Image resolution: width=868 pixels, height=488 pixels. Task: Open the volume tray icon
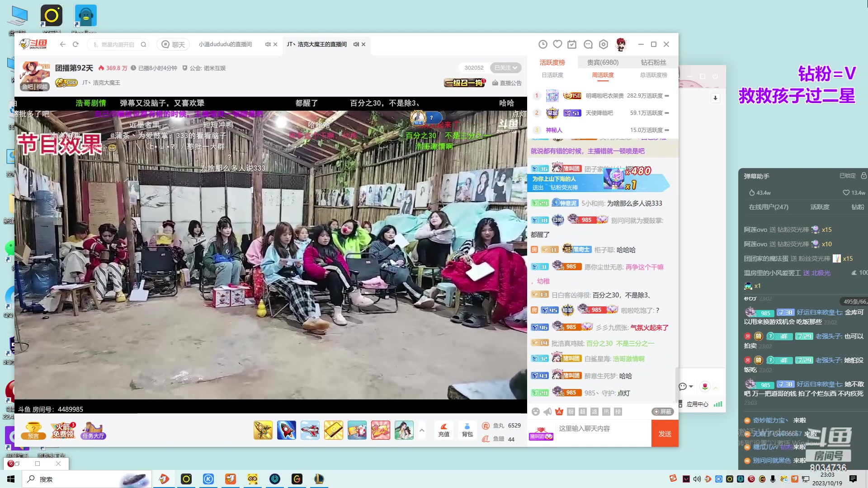click(697, 479)
